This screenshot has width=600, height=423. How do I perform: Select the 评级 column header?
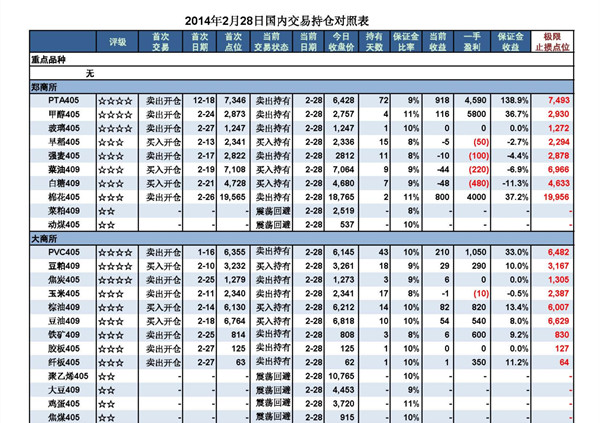[117, 42]
